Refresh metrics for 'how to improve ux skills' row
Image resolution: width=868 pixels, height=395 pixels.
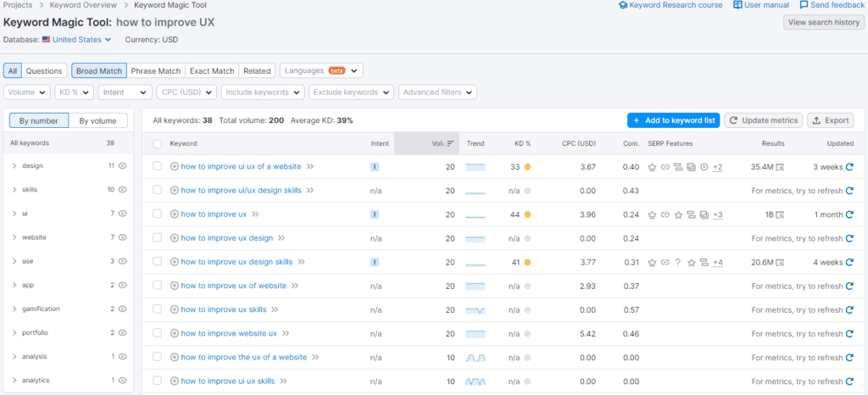tap(849, 309)
